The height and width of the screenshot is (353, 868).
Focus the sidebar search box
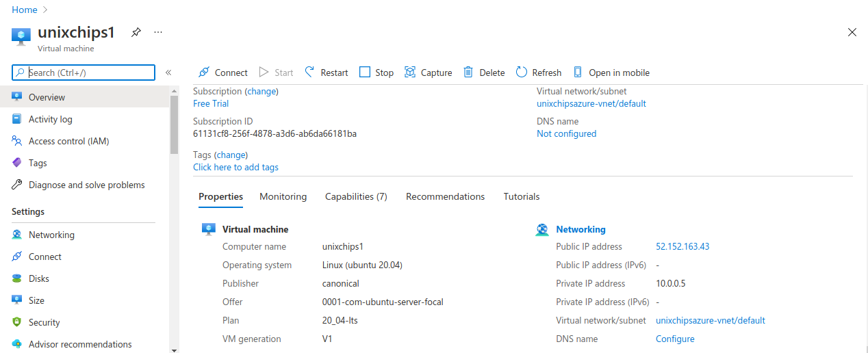coord(84,73)
